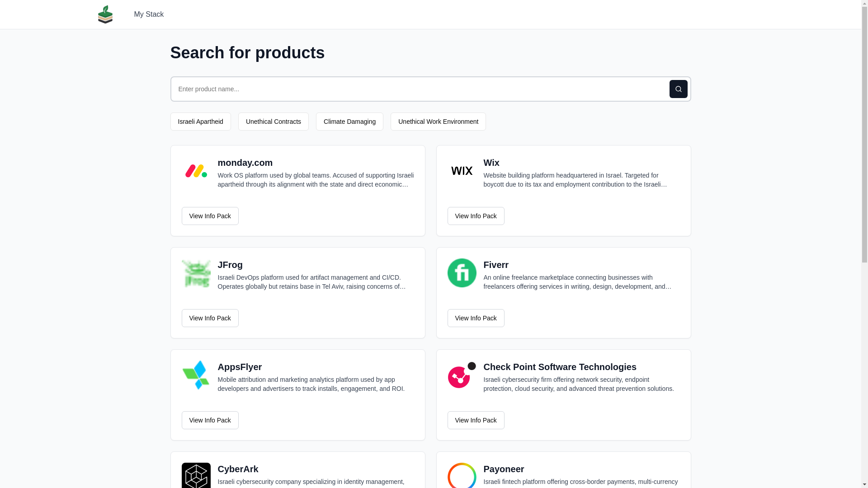Click the Check Point logo icon
The width and height of the screenshot is (868, 488).
pyautogui.click(x=462, y=375)
